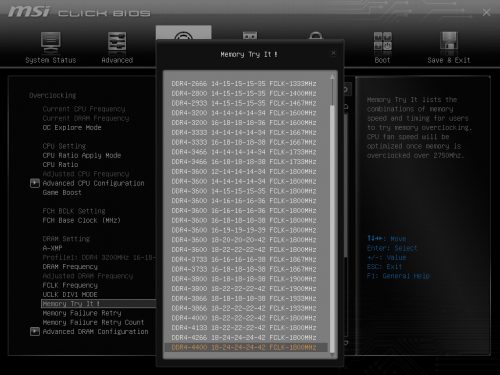Screen dimensions: 500x375
Task: Expand Advanced DRAM Configuration arrow icon
Action: click(x=35, y=331)
